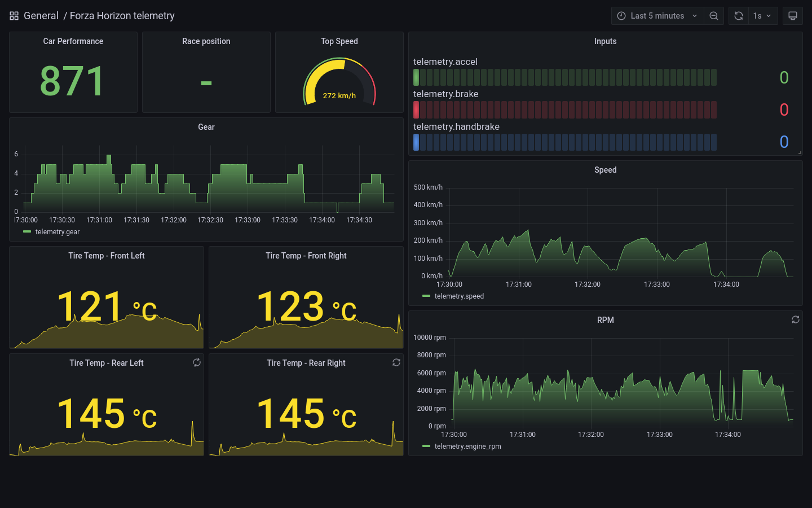The image size is (812, 508).
Task: Open the 1s refresh interval dropdown
Action: coord(763,16)
